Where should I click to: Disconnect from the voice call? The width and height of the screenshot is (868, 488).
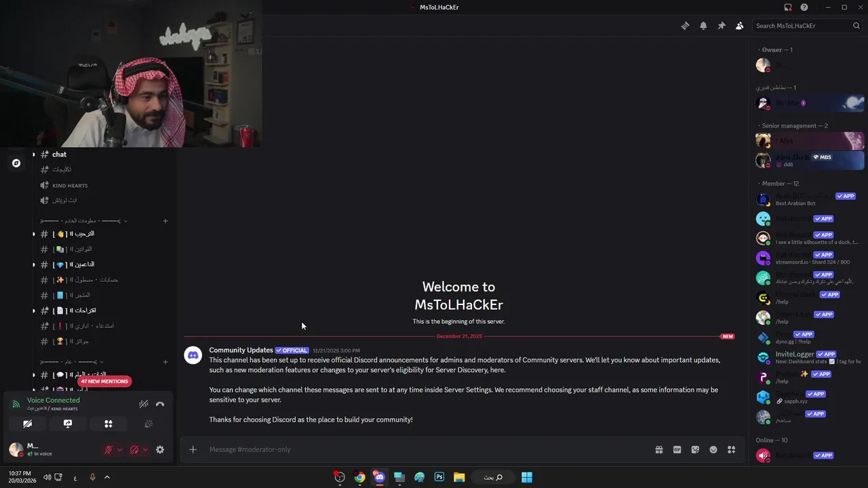coord(160,404)
